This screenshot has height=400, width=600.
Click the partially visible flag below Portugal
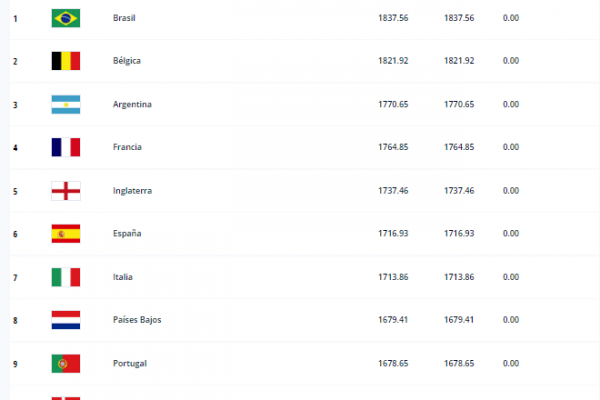(x=66, y=398)
